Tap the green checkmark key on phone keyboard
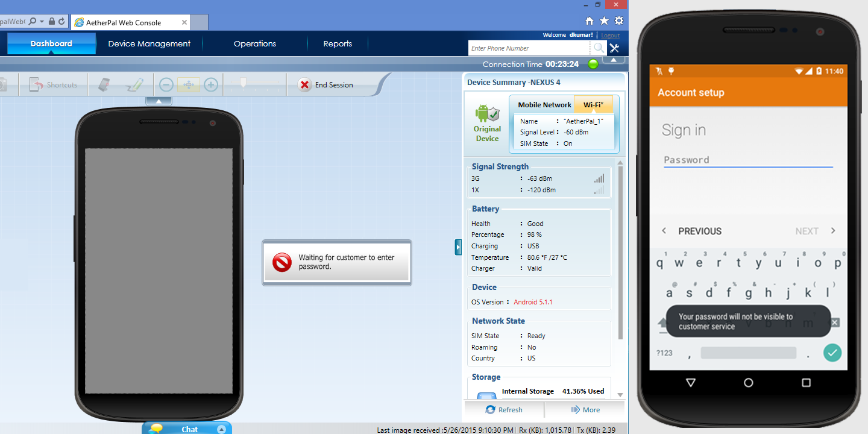Image resolution: width=868 pixels, height=434 pixels. click(x=832, y=353)
